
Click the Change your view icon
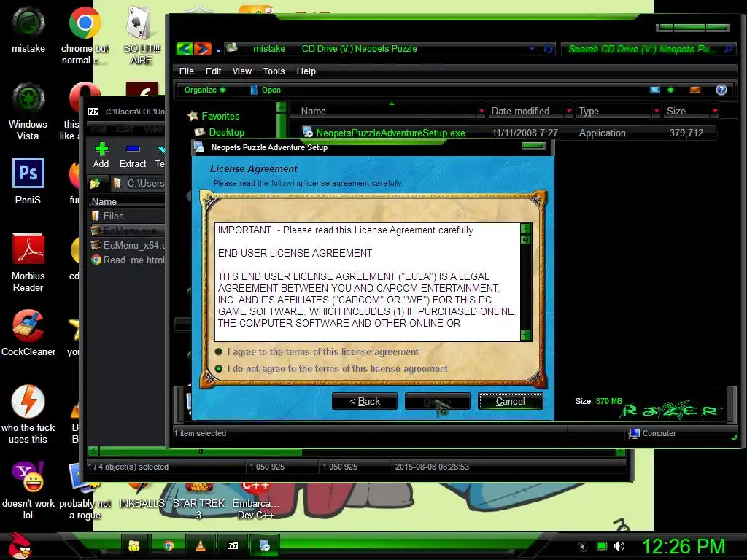[655, 90]
